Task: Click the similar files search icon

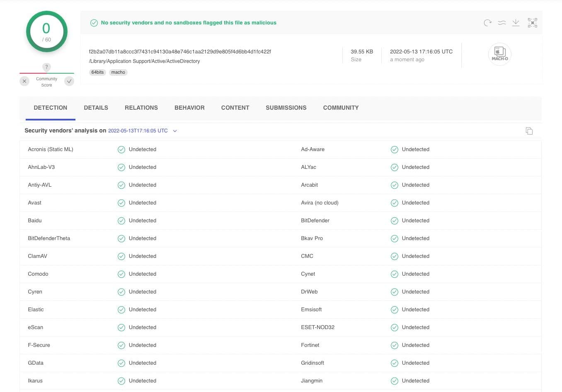Action: pyautogui.click(x=502, y=23)
